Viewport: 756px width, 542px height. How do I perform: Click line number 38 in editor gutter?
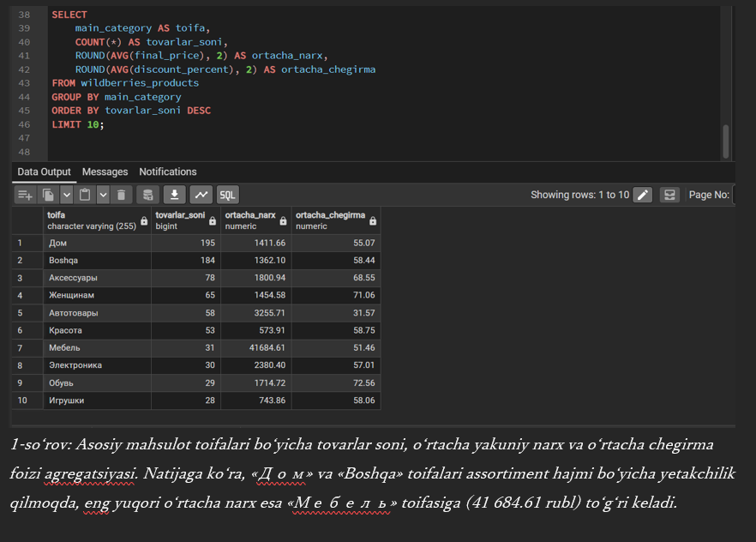tap(24, 15)
